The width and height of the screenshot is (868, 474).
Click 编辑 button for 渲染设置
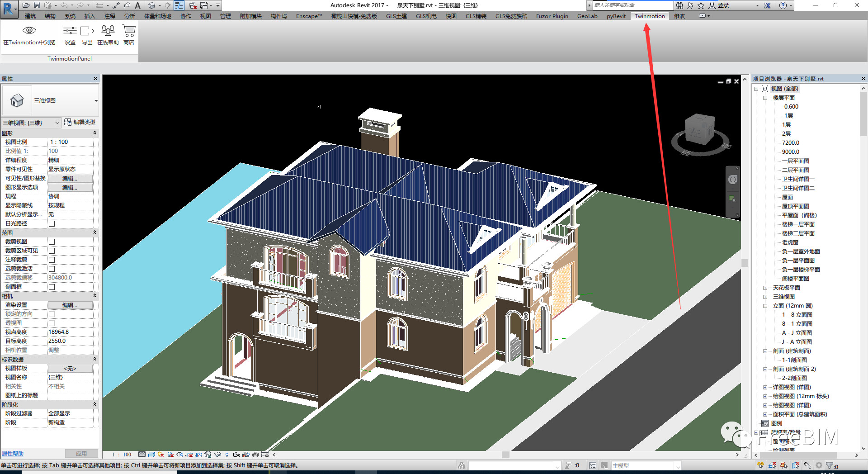click(x=70, y=305)
